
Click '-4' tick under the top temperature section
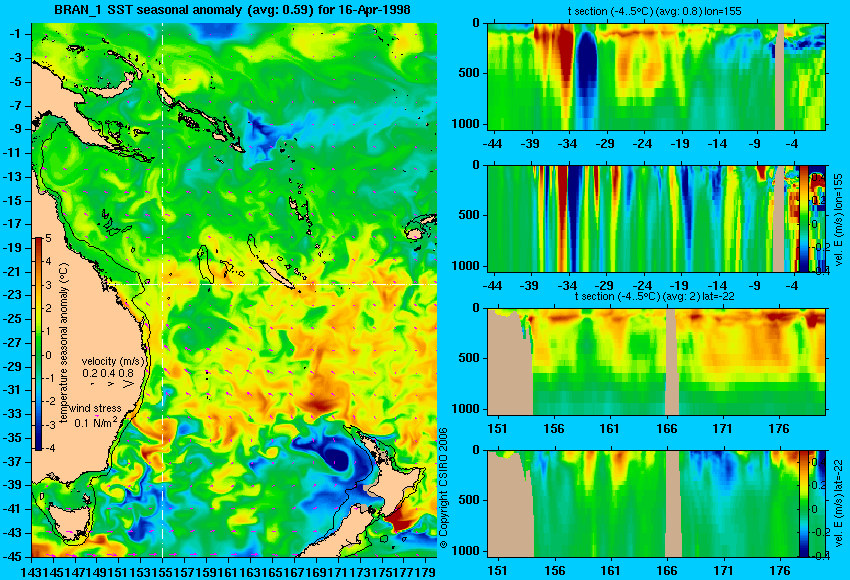[x=791, y=144]
